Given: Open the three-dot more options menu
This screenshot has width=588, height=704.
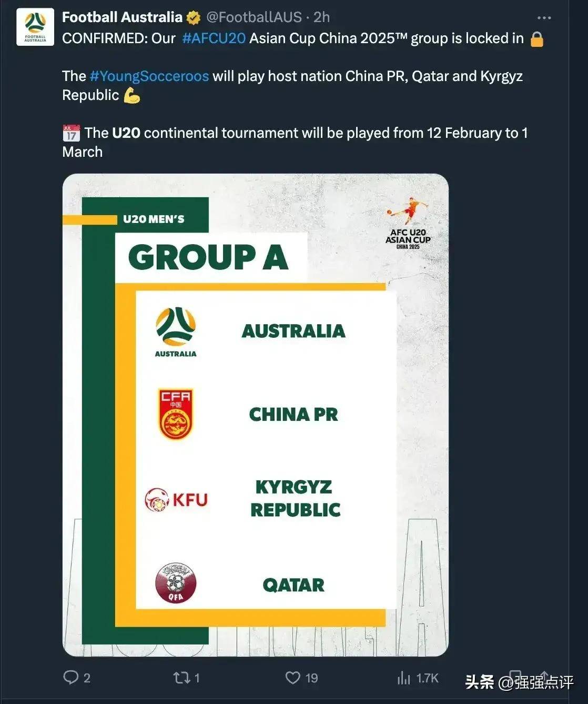Looking at the screenshot, I should 544,18.
